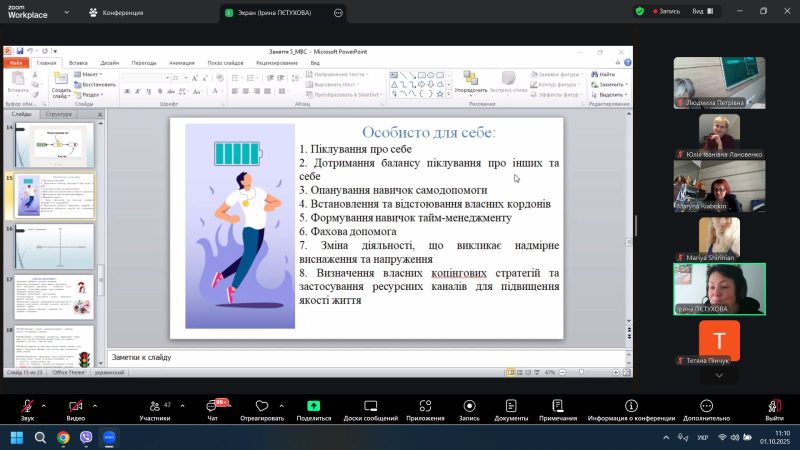Image resolution: width=800 pixels, height=450 pixels.
Task: Expand audio options arrow next to Звук
Action: pos(43,405)
